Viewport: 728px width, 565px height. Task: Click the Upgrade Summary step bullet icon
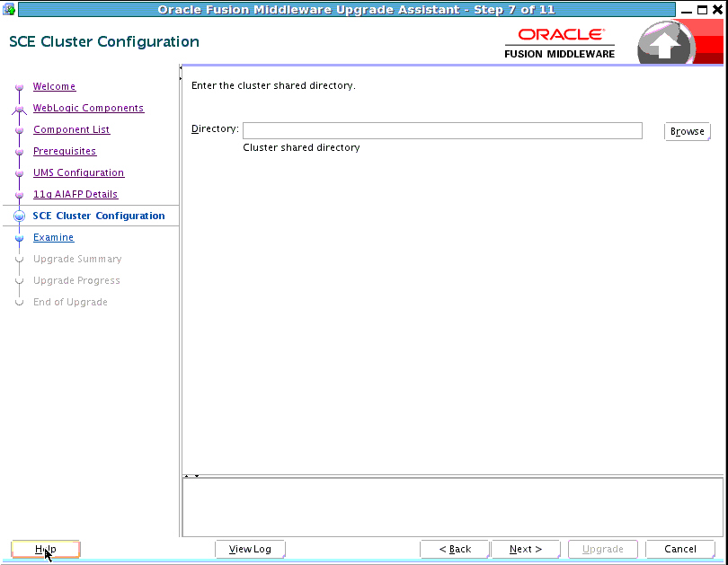tap(19, 260)
